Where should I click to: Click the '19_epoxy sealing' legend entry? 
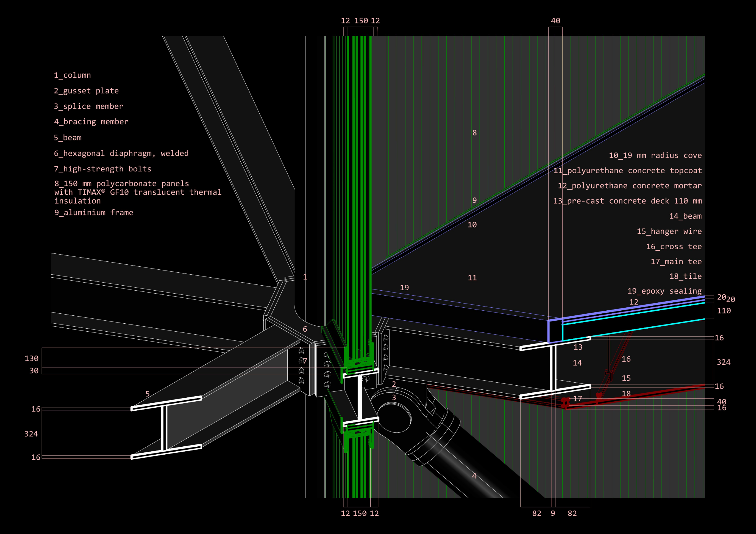(x=664, y=291)
